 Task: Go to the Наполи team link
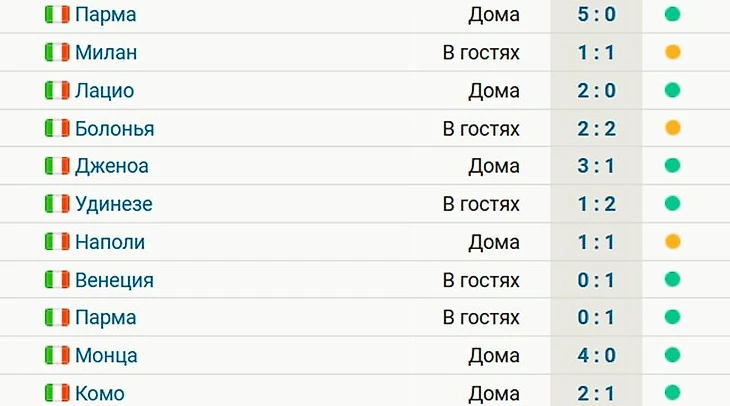(x=110, y=242)
